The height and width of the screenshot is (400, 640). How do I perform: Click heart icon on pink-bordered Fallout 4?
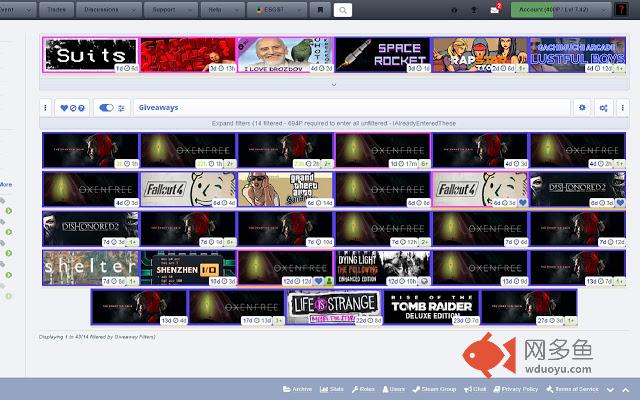click(522, 202)
